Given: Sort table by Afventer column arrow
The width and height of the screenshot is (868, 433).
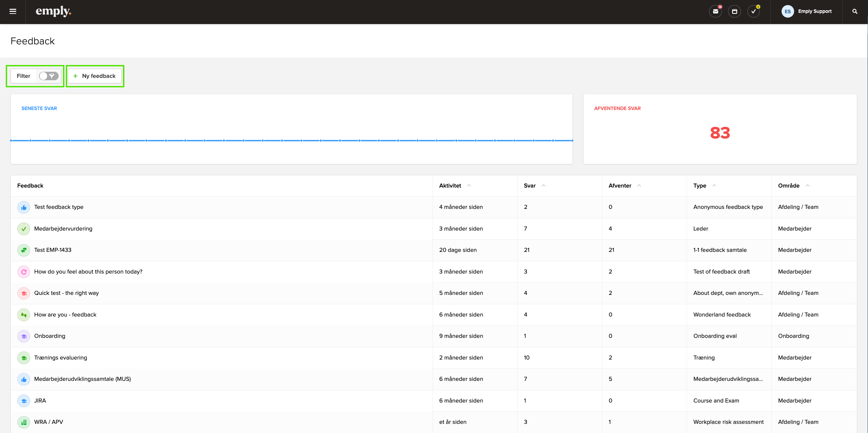Looking at the screenshot, I should [639, 186].
